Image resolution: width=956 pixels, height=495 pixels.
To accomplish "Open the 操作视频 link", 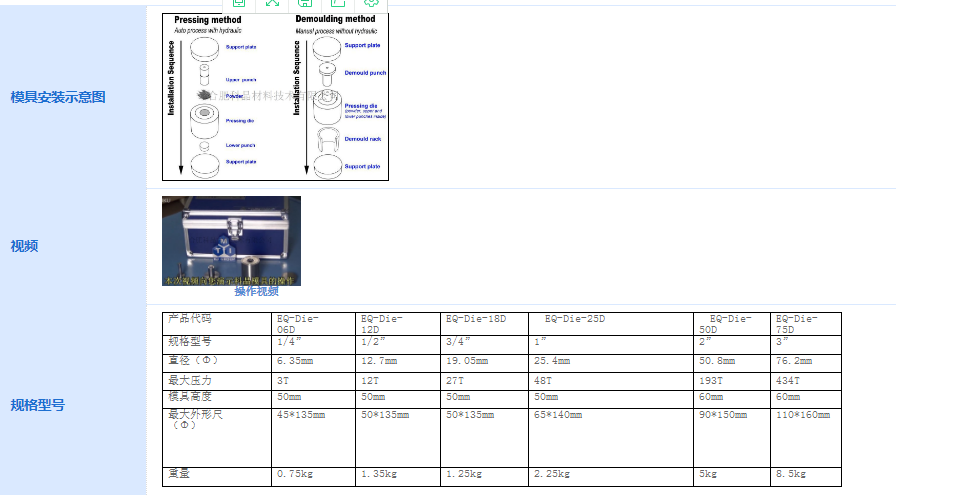I will (256, 291).
